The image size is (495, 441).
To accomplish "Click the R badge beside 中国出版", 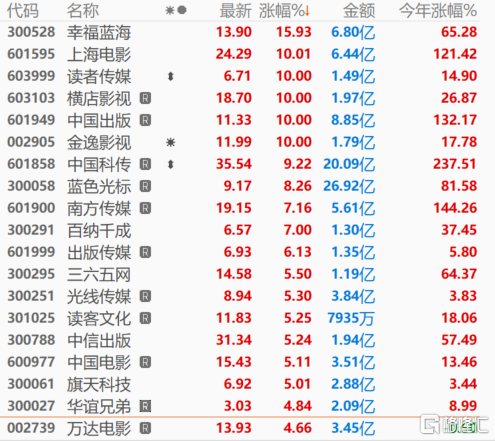I will [145, 120].
